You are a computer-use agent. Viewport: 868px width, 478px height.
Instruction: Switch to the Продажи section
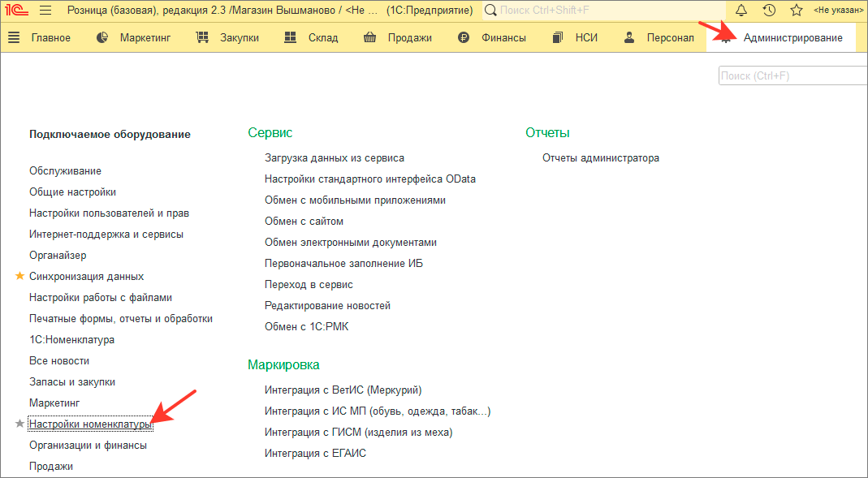coord(410,37)
